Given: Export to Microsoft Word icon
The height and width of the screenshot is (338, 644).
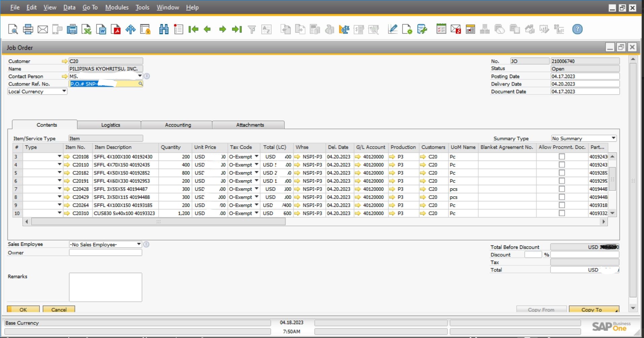Looking at the screenshot, I should click(101, 29).
